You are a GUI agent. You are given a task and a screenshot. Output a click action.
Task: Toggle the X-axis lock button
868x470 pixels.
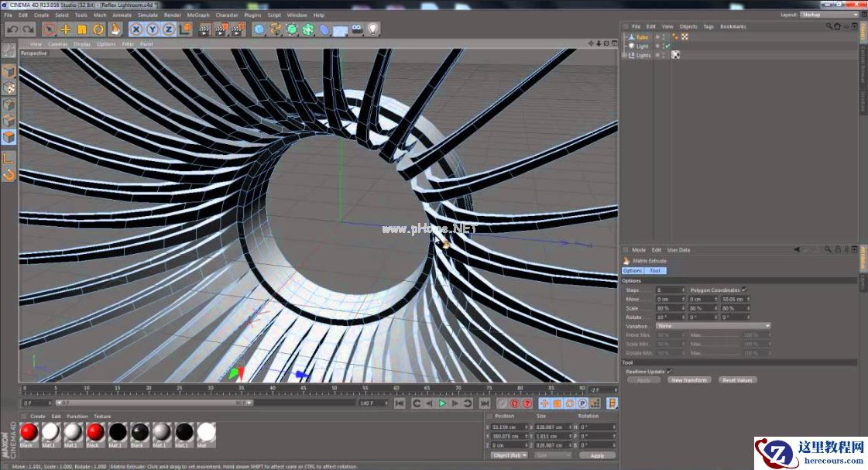(x=136, y=29)
